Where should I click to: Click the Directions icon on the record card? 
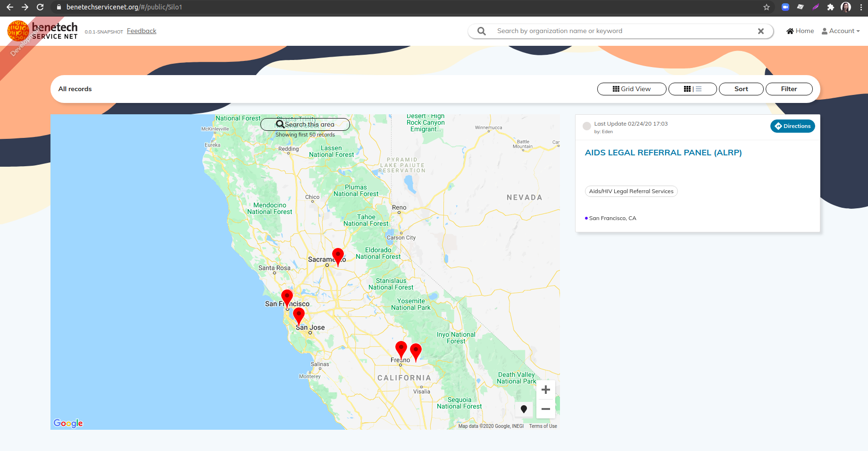click(778, 126)
